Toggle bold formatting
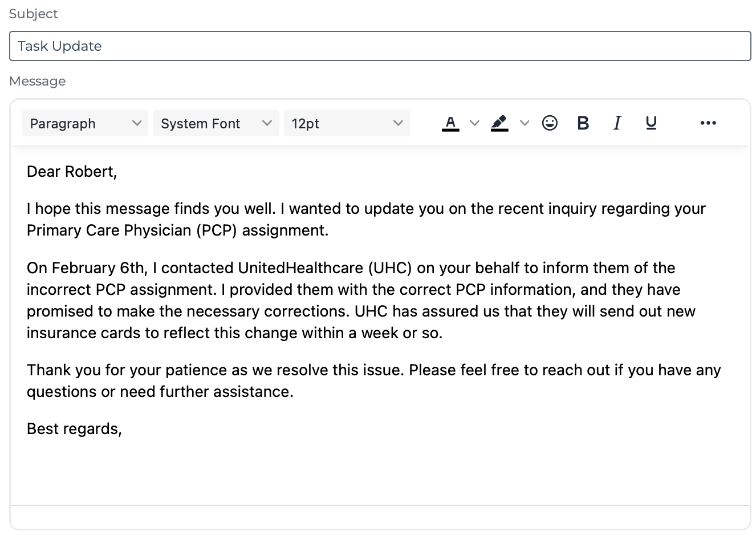The image size is (756, 535). tap(583, 123)
